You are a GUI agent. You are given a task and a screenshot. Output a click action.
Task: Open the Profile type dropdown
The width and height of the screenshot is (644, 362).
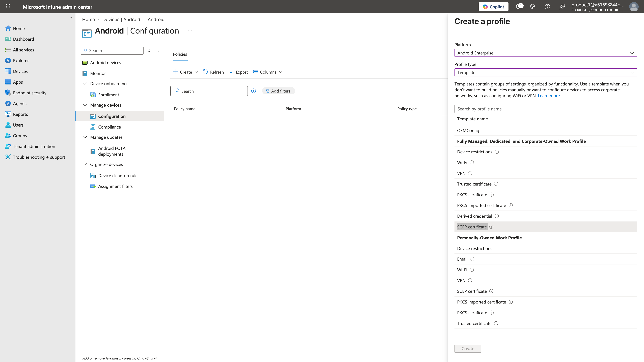click(x=546, y=73)
